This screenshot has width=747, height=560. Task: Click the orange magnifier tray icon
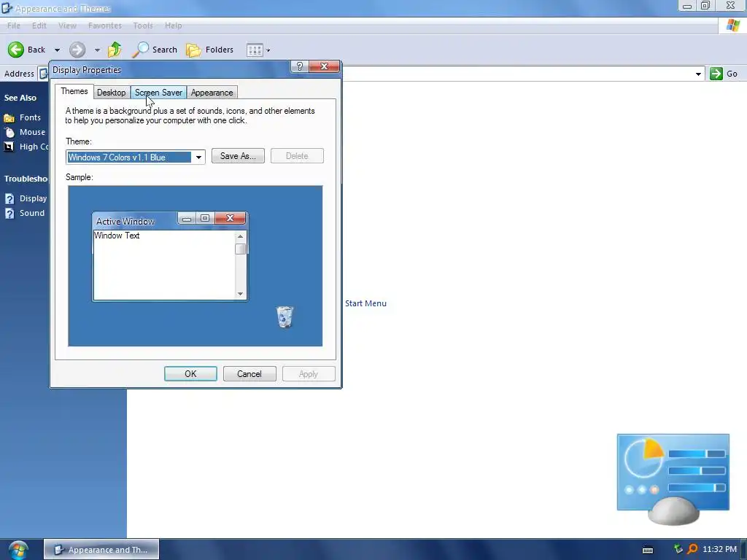click(692, 549)
